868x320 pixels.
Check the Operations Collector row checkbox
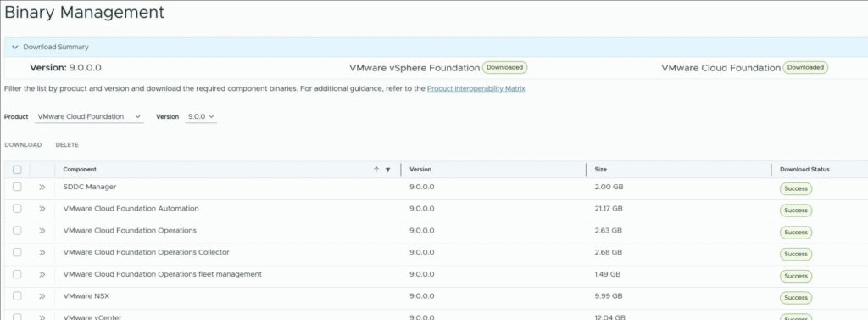click(17, 252)
